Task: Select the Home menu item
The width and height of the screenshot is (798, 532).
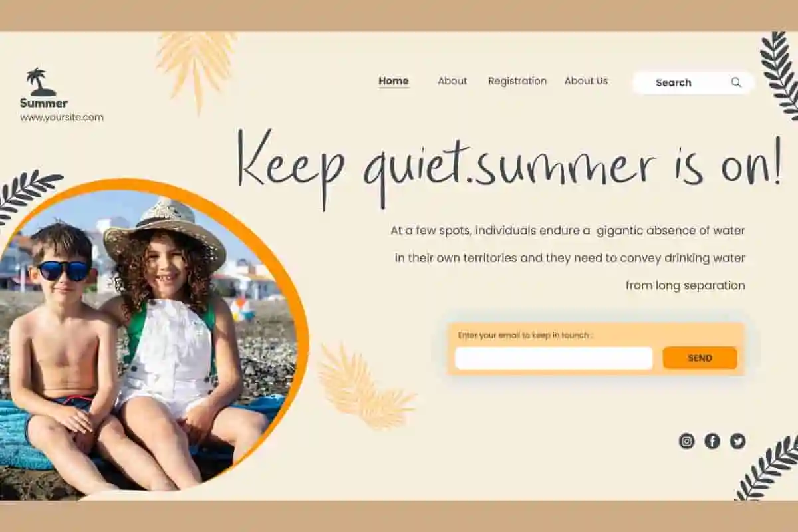Action: (x=394, y=81)
